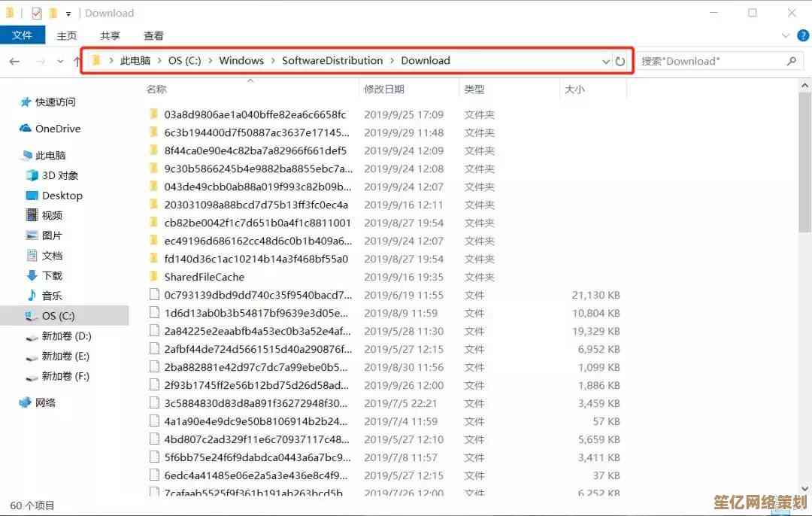Viewport: 812px width, 516px height.
Task: Click the SharedFileCache folder icon
Action: tap(153, 277)
